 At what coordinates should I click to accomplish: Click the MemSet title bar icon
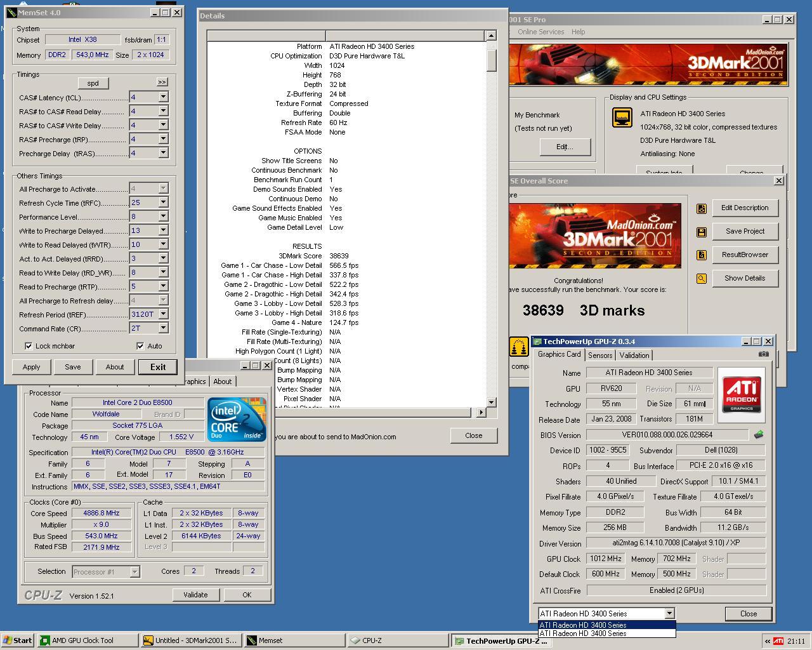coord(11,13)
